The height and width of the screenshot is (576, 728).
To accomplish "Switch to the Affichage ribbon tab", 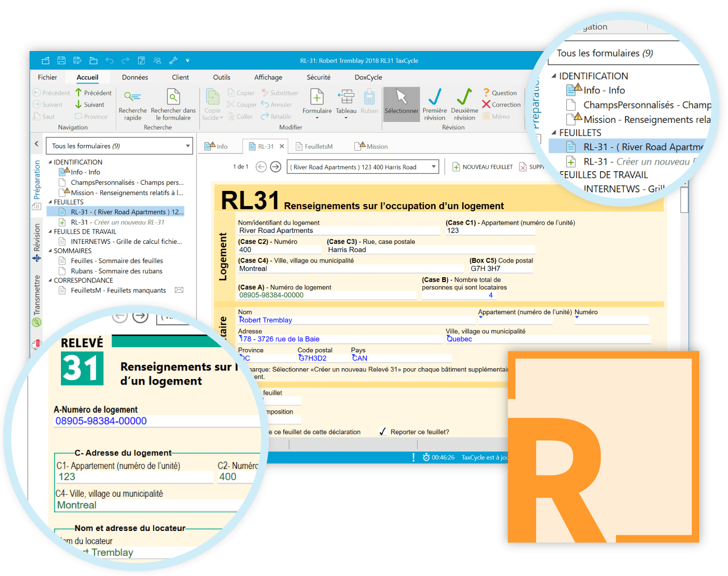I will (268, 77).
